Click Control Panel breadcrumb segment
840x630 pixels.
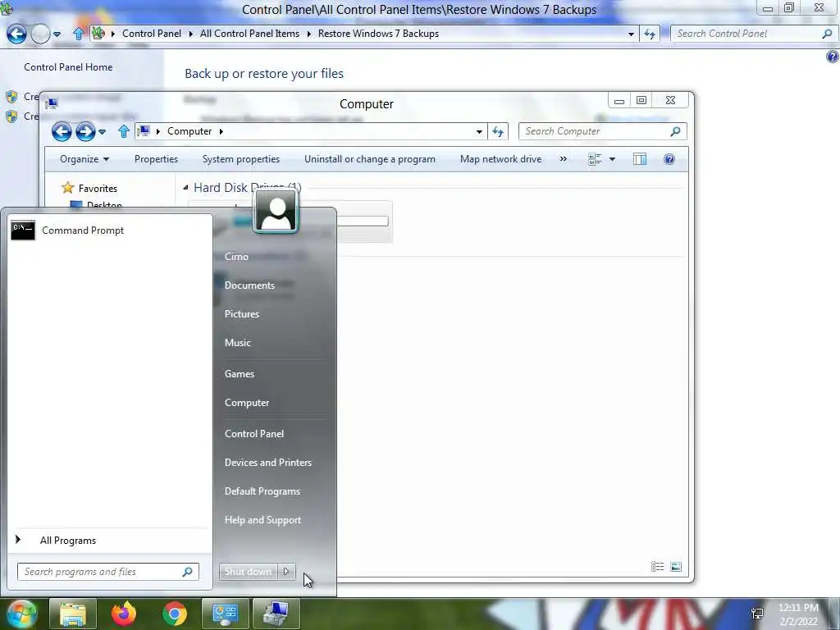pos(152,33)
